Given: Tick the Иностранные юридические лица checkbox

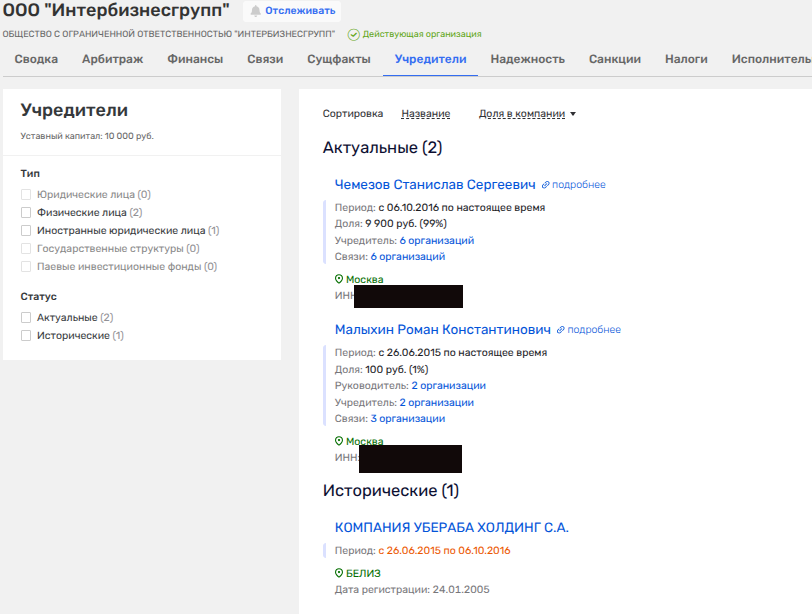Looking at the screenshot, I should pyautogui.click(x=26, y=231).
